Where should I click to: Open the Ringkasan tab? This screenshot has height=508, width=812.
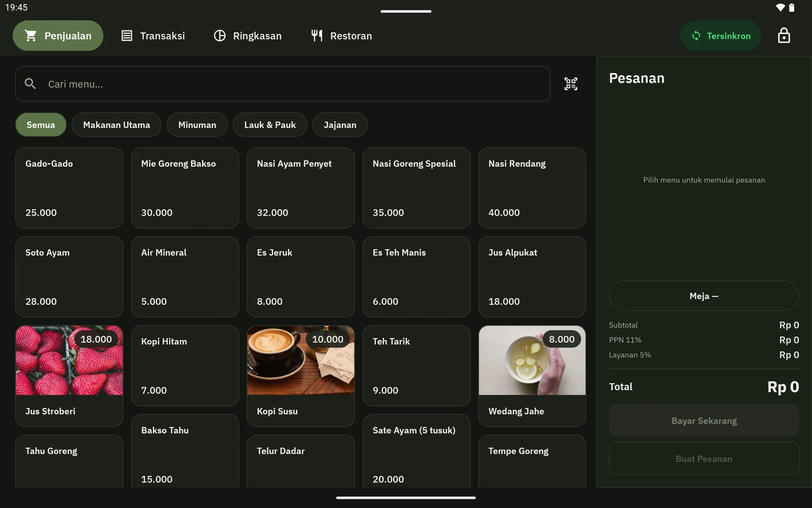pos(248,36)
